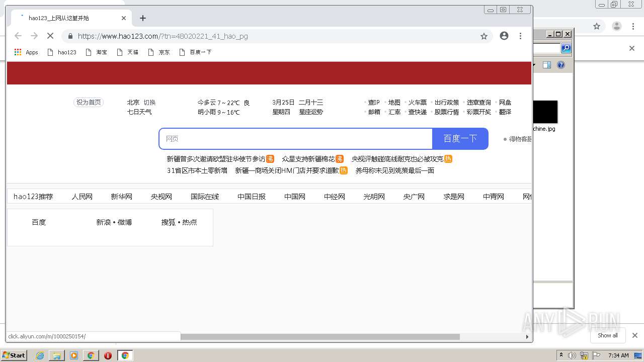The image size is (644, 362).
Task: Select the hao123 address bar URL
Action: 163,36
